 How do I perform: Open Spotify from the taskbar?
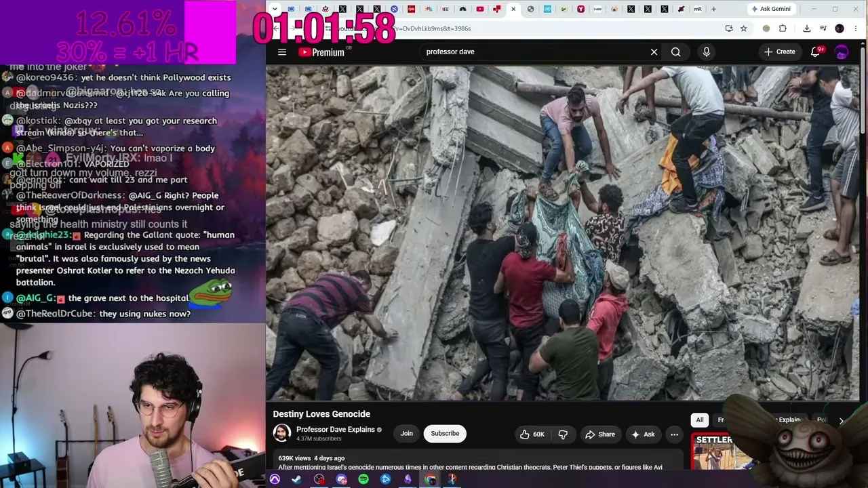[363, 479]
